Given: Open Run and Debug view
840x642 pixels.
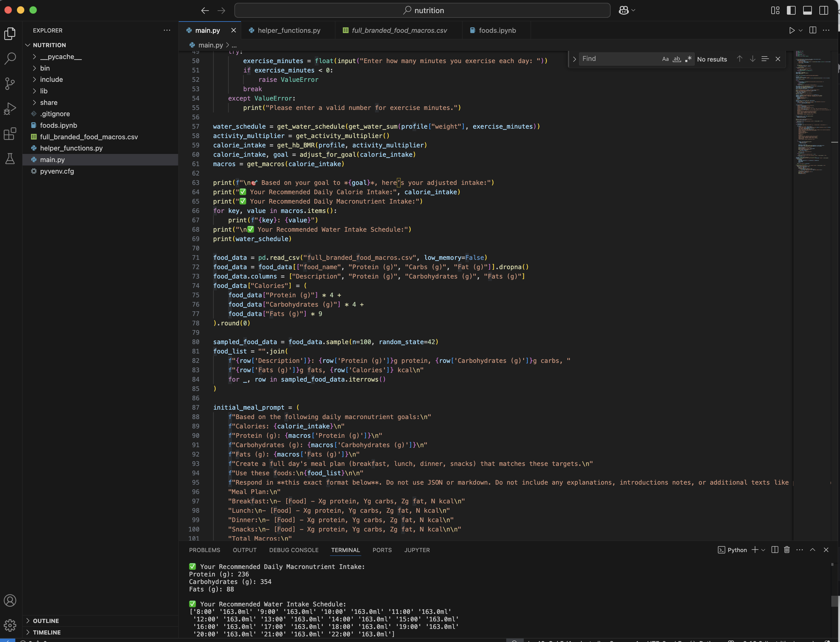Looking at the screenshot, I should (10, 109).
